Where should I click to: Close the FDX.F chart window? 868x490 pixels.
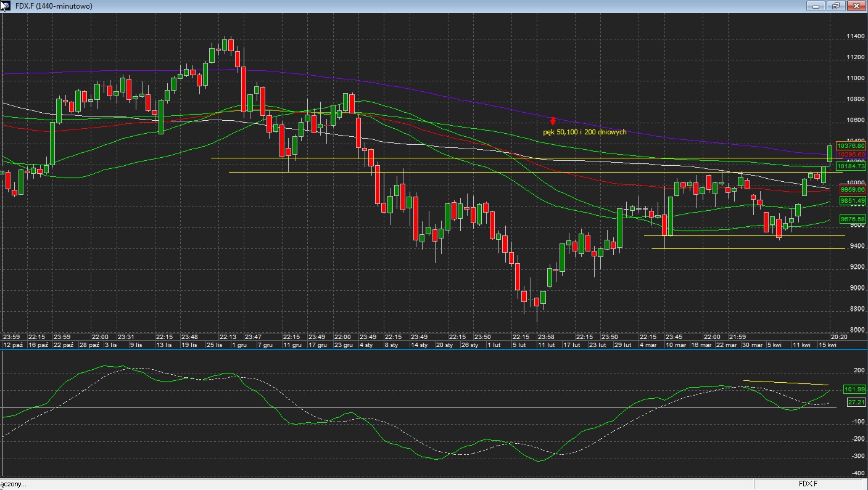[x=856, y=6]
